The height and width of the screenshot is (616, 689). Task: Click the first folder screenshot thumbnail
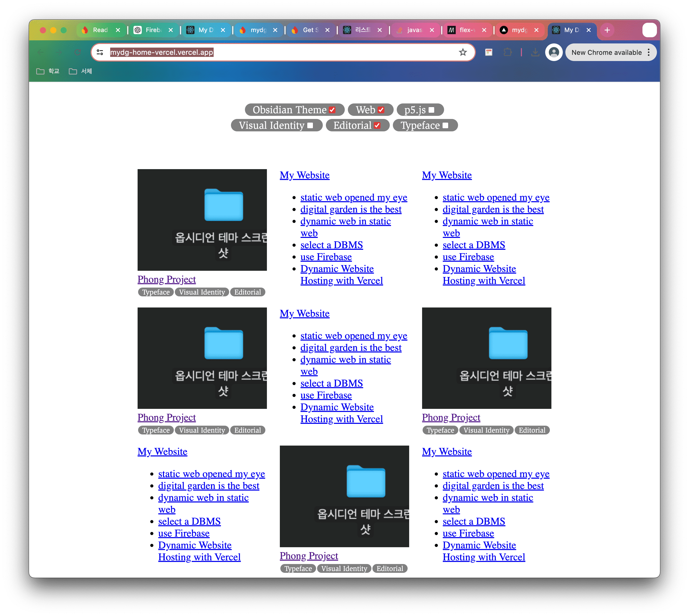[x=202, y=220]
